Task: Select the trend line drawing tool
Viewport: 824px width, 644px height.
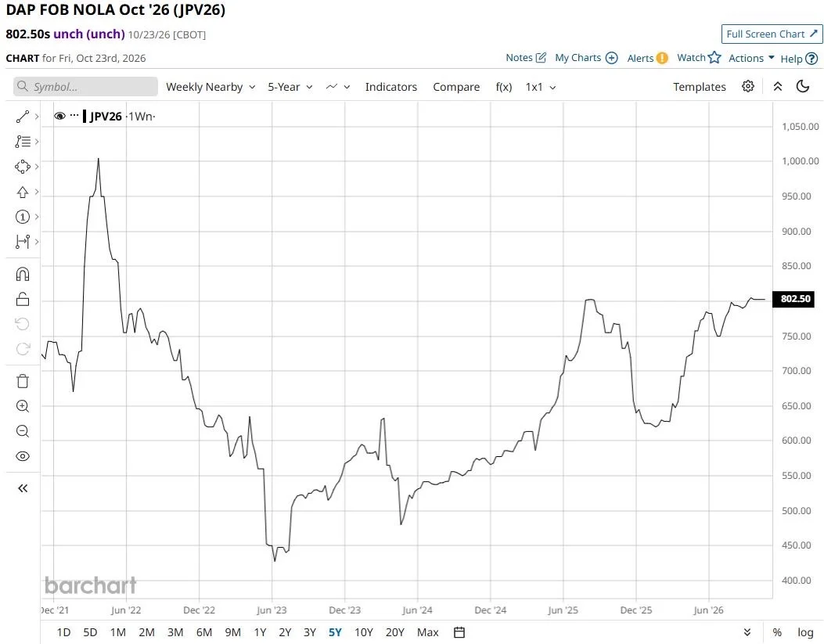Action: click(23, 117)
